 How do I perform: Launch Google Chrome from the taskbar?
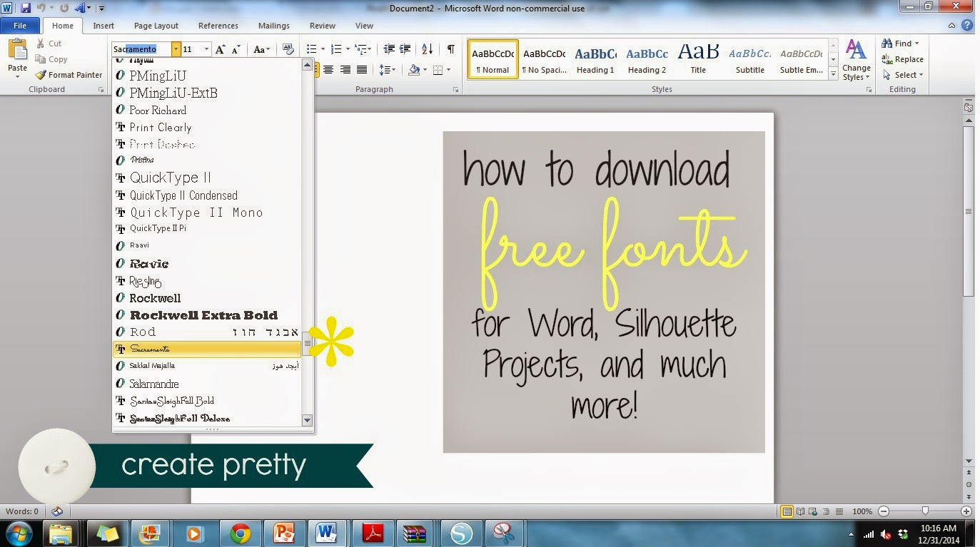(x=240, y=533)
